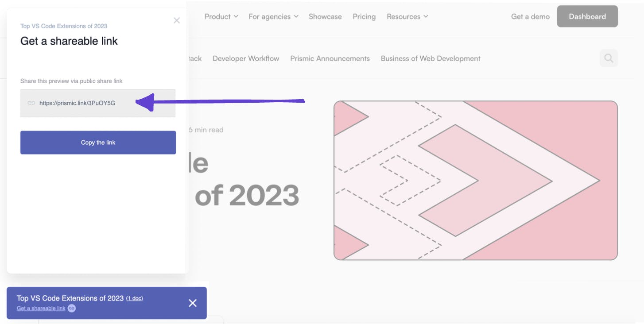Screen dimensions: 644x324
Task: Click the Get a shareable link text
Action: (x=41, y=309)
